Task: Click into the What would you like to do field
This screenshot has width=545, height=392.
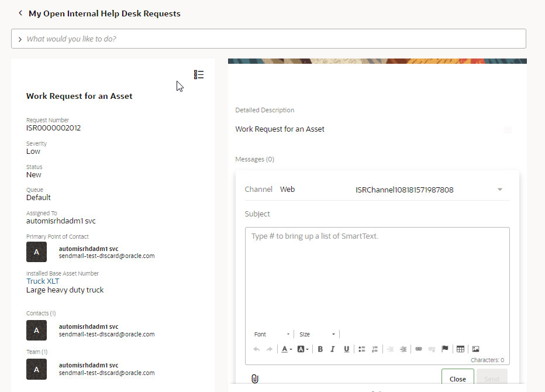Action: click(268, 39)
